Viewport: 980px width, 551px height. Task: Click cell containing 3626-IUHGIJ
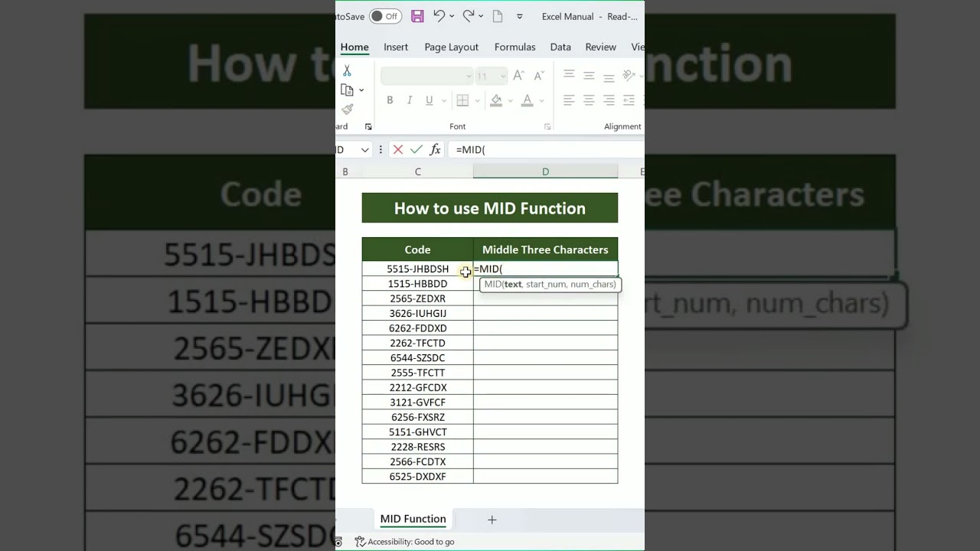pyautogui.click(x=417, y=313)
